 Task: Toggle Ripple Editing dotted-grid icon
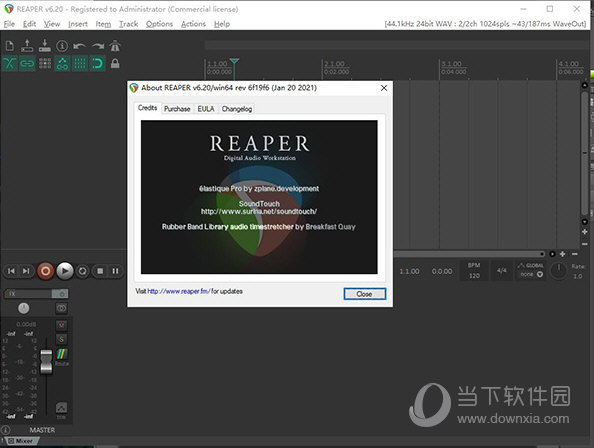click(x=45, y=63)
